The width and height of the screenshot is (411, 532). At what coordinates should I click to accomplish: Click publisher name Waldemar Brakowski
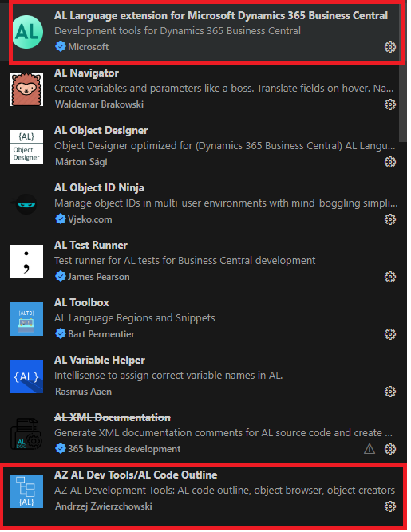click(x=100, y=104)
